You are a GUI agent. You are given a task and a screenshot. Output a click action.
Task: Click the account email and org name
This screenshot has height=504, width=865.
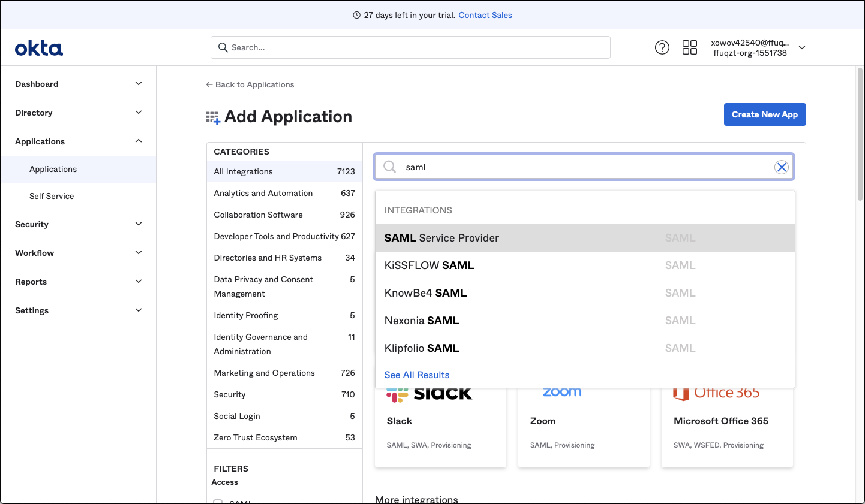(750, 48)
